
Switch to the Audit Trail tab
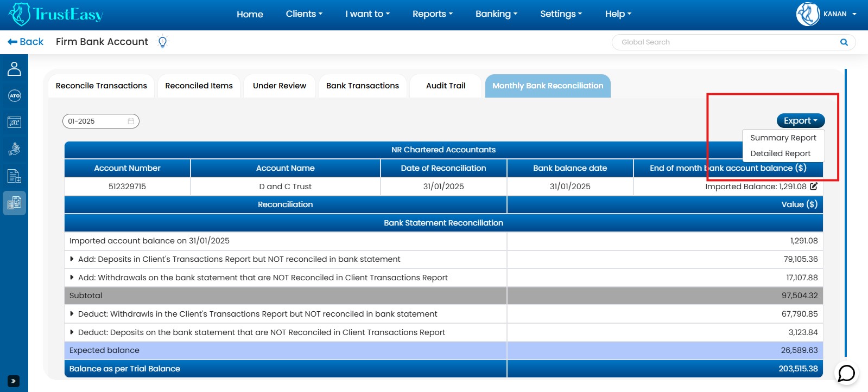coord(446,86)
